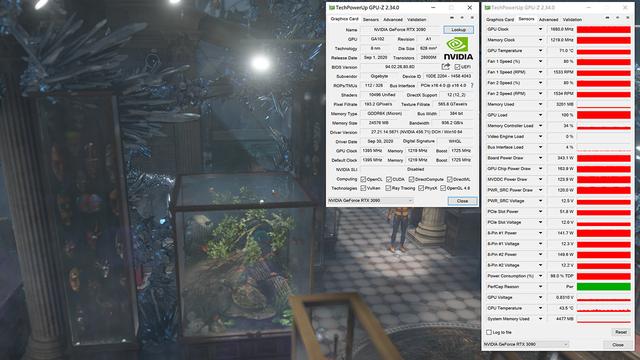Click the green PerfCap Reason bar
Viewport: 640px width, 360px height.
tap(604, 287)
